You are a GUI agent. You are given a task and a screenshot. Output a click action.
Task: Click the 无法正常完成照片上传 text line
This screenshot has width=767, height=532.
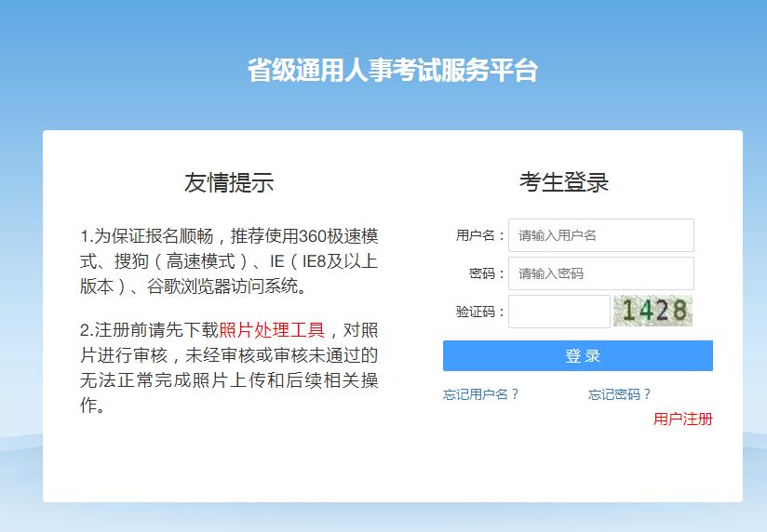195,380
